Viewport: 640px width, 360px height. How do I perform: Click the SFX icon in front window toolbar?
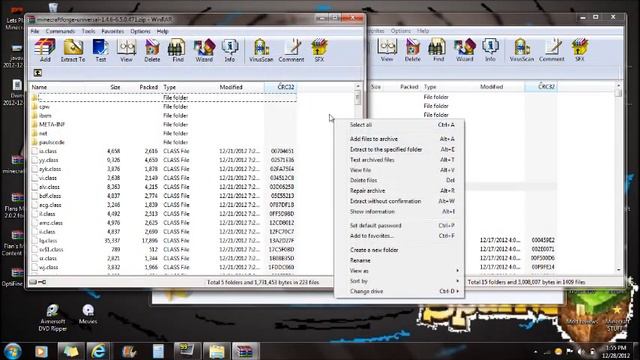319,50
